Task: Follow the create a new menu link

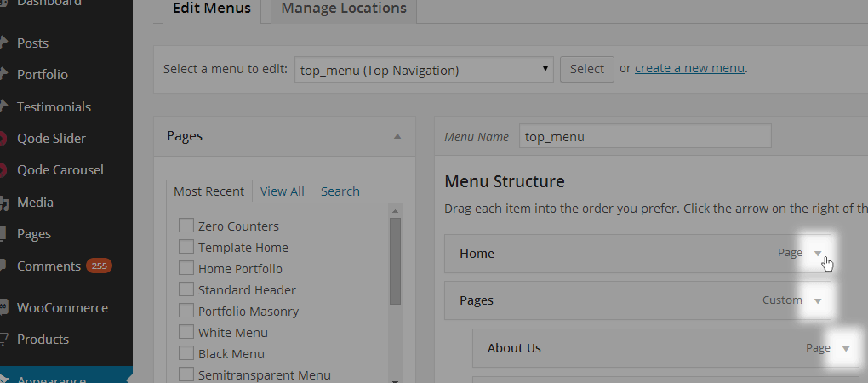Action: tap(689, 69)
